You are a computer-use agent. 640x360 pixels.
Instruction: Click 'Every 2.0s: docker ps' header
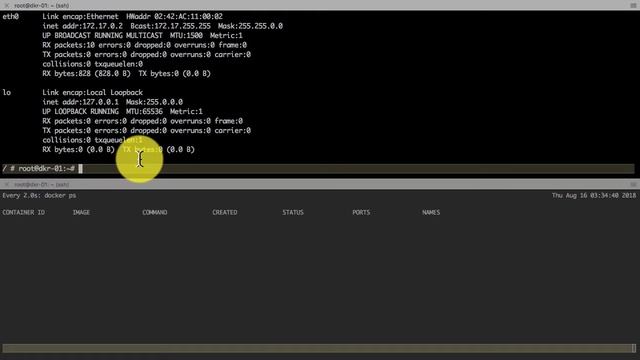pyautogui.click(x=39, y=196)
